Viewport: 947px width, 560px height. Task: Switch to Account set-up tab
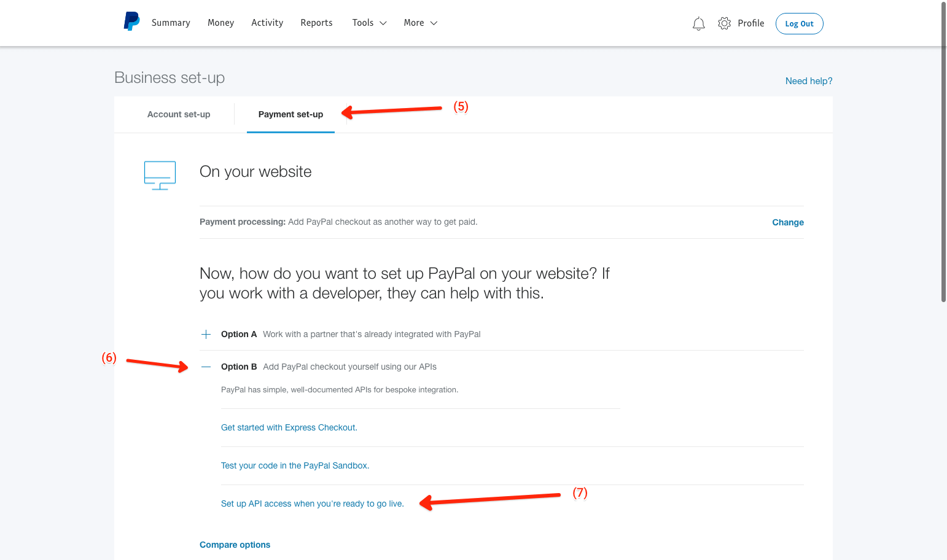tap(179, 114)
